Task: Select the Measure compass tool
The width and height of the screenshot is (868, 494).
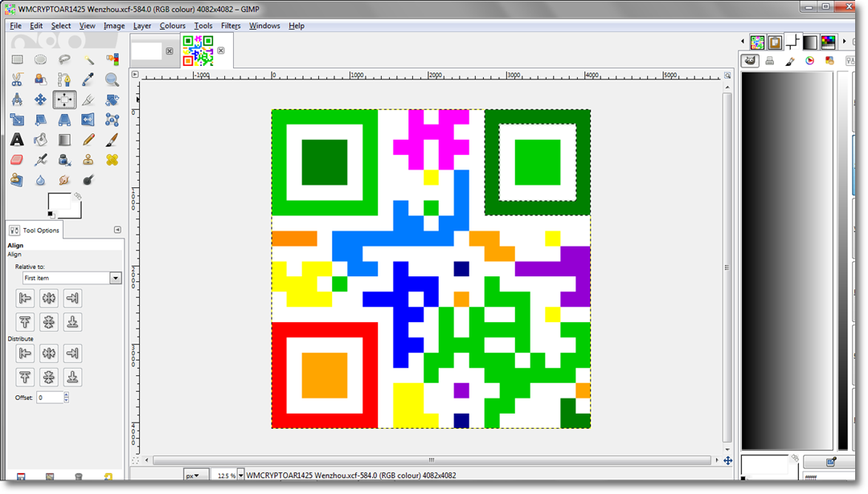Action: (x=17, y=100)
